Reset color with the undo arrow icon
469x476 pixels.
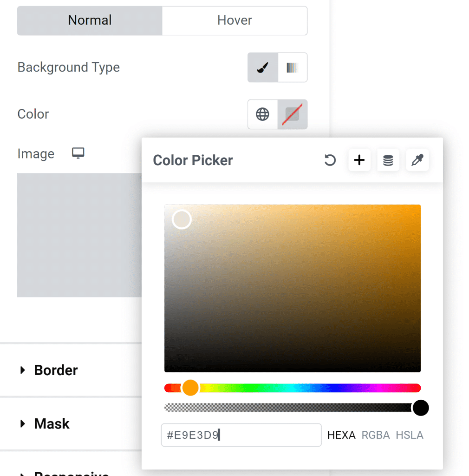click(330, 160)
